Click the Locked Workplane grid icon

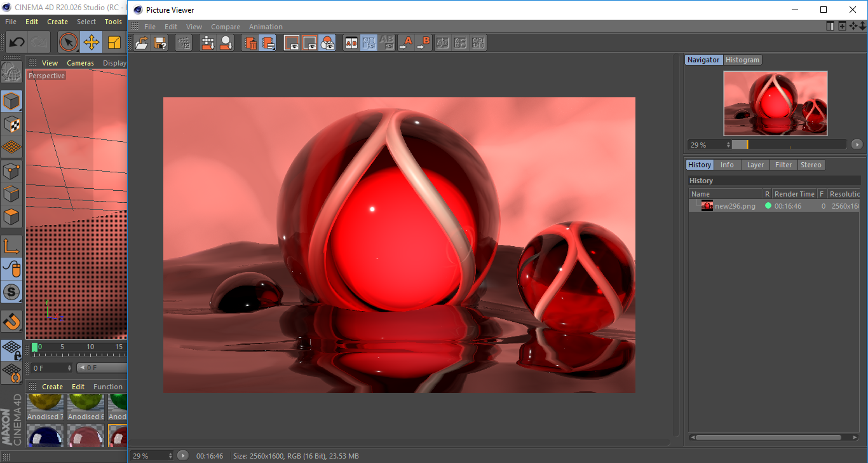click(11, 350)
